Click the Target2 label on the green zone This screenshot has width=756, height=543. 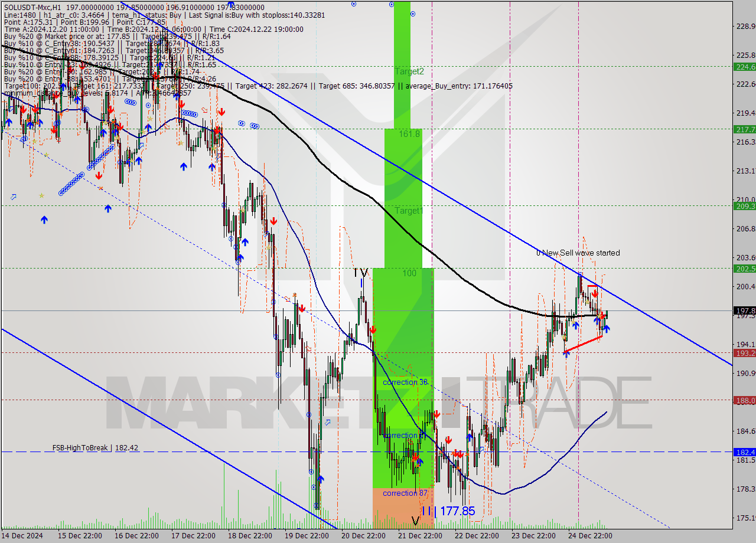coord(409,71)
